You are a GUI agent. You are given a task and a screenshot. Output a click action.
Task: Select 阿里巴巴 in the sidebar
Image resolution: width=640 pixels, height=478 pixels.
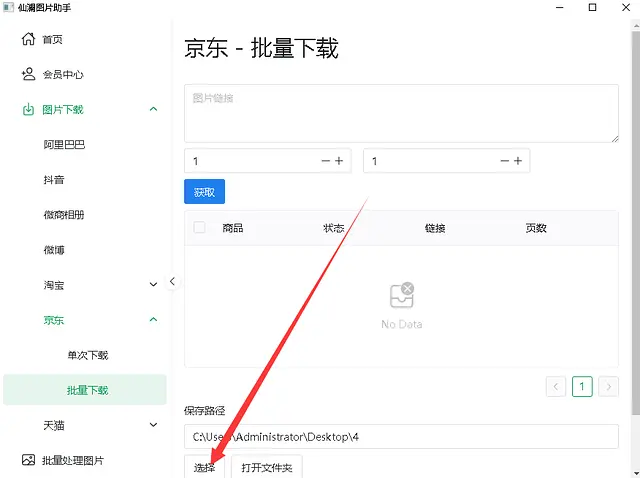tap(64, 145)
